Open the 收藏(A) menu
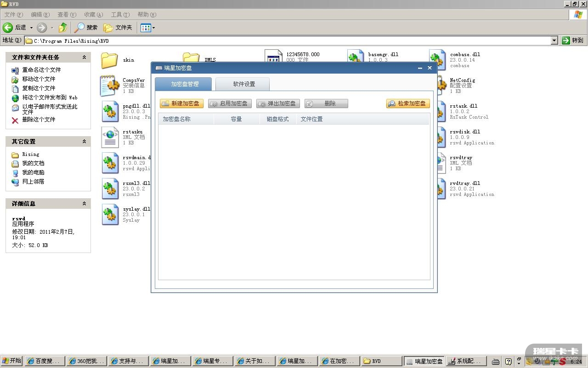This screenshot has width=588, height=368. (93, 15)
